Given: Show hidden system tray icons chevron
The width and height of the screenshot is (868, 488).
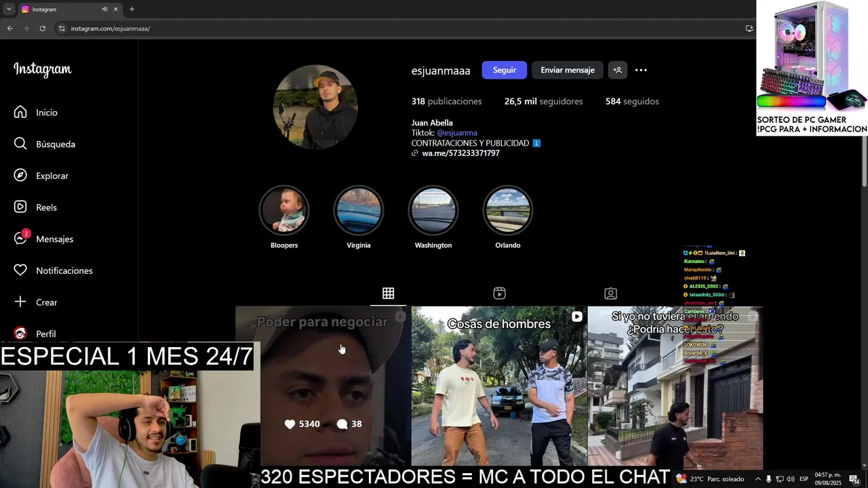Looking at the screenshot, I should [758, 479].
